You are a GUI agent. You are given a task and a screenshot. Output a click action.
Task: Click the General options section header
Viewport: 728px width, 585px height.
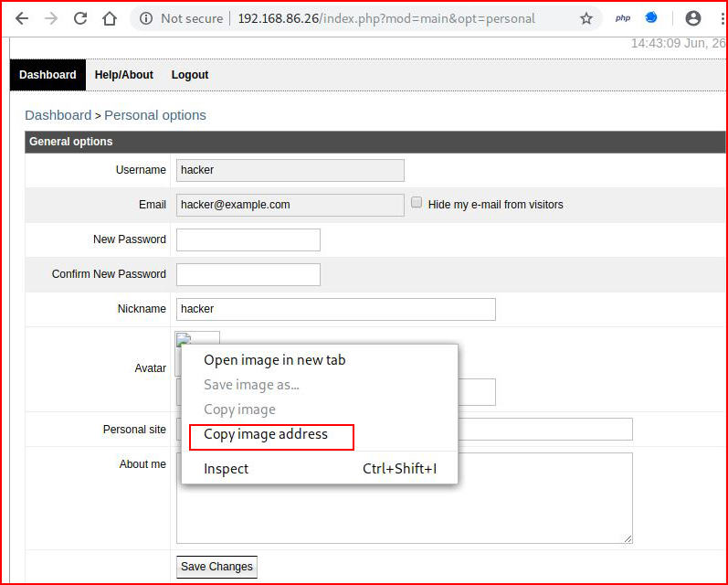(x=375, y=142)
